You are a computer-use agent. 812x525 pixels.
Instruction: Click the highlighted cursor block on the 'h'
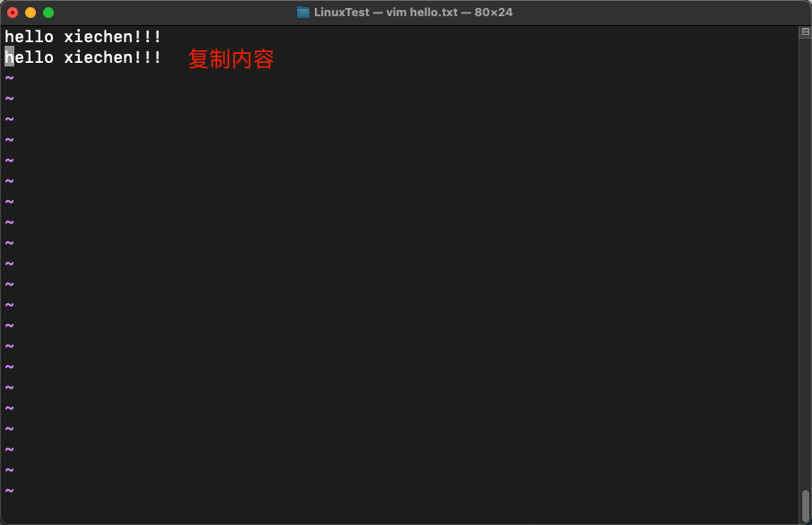[9, 57]
